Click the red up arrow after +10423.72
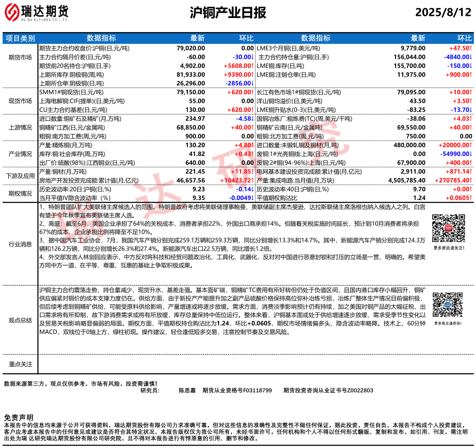Viewport: 476px width, 448px height. [253, 181]
